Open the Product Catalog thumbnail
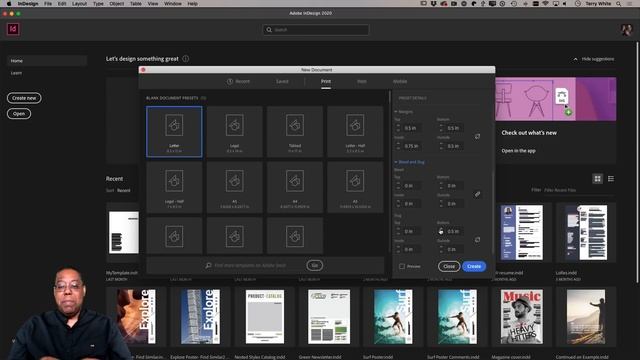 pyautogui.click(x=265, y=317)
